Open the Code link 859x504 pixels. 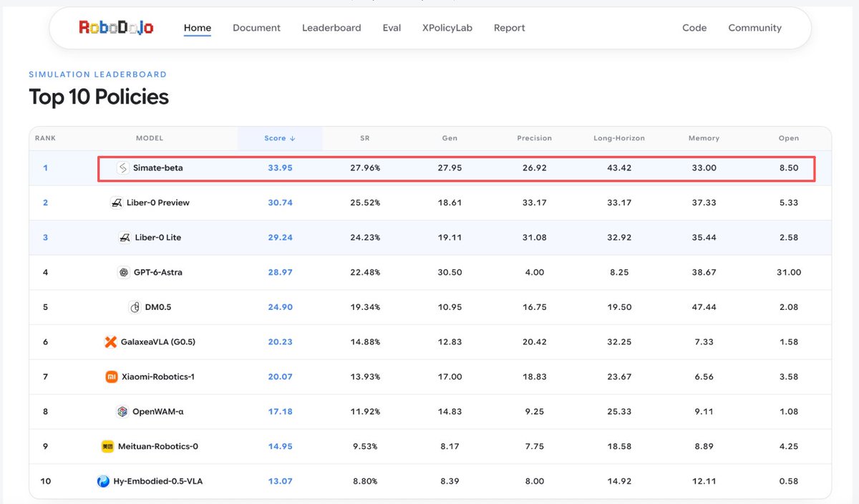coord(694,28)
